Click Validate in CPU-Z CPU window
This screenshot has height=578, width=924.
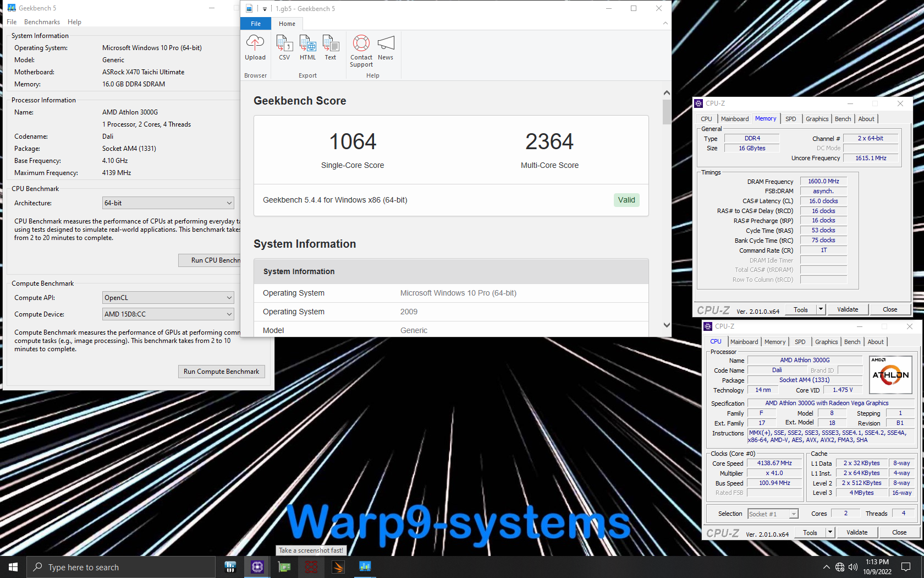(857, 532)
